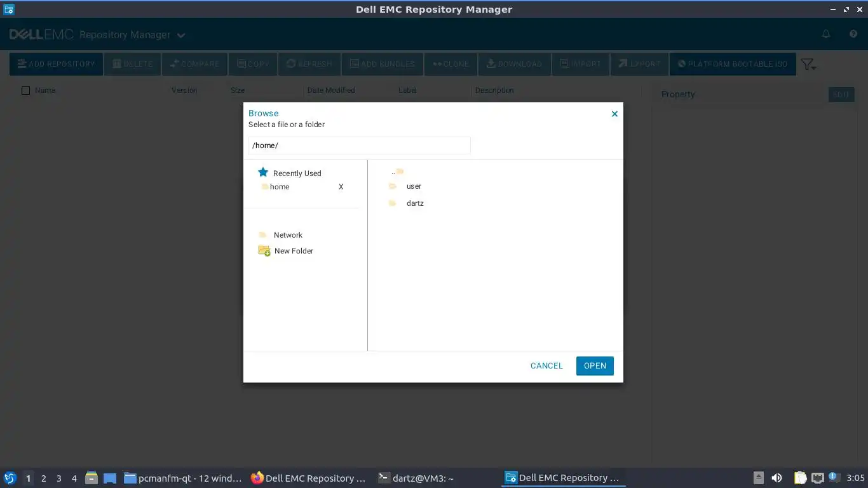Click the Import toolbar button
The height and width of the screenshot is (488, 868).
[x=581, y=64]
